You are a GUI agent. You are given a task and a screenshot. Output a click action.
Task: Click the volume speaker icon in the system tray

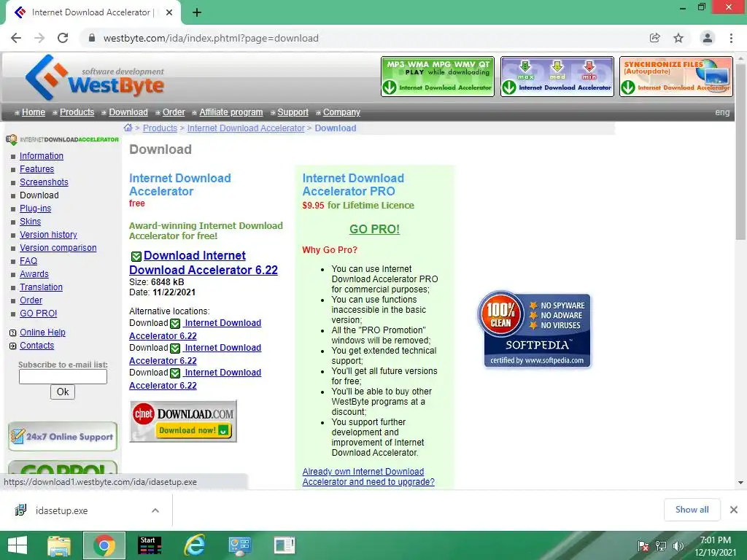click(678, 546)
